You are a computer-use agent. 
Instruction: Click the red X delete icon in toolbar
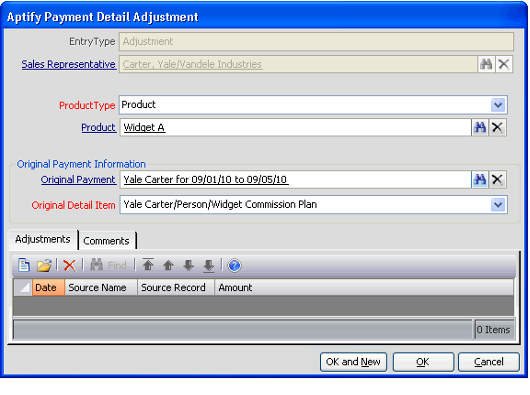[70, 265]
